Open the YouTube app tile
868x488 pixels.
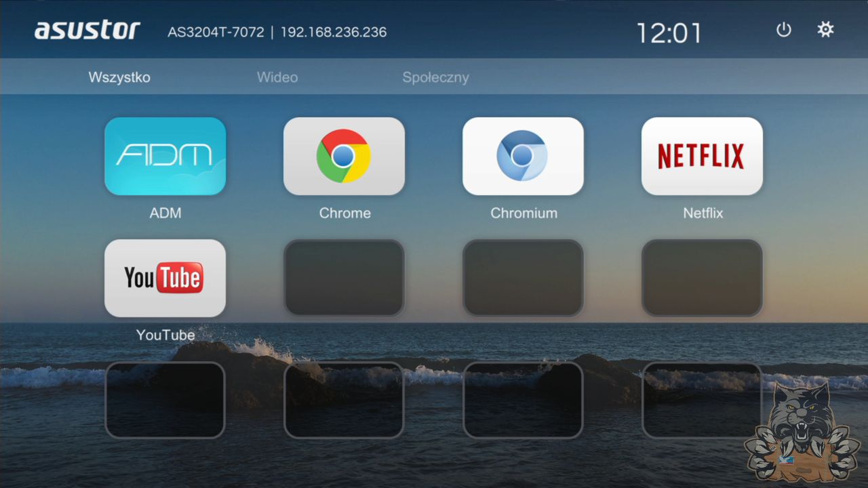(165, 278)
